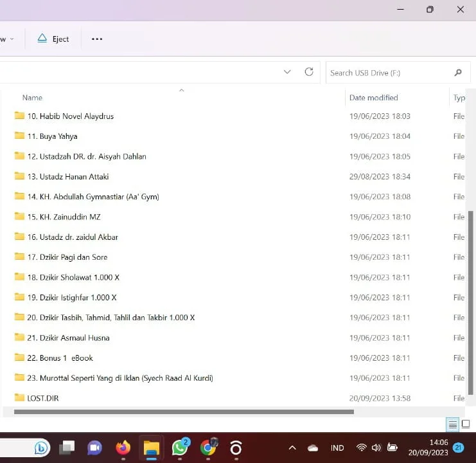Click the Eject button
Screen dimensions: 476x463
point(53,39)
